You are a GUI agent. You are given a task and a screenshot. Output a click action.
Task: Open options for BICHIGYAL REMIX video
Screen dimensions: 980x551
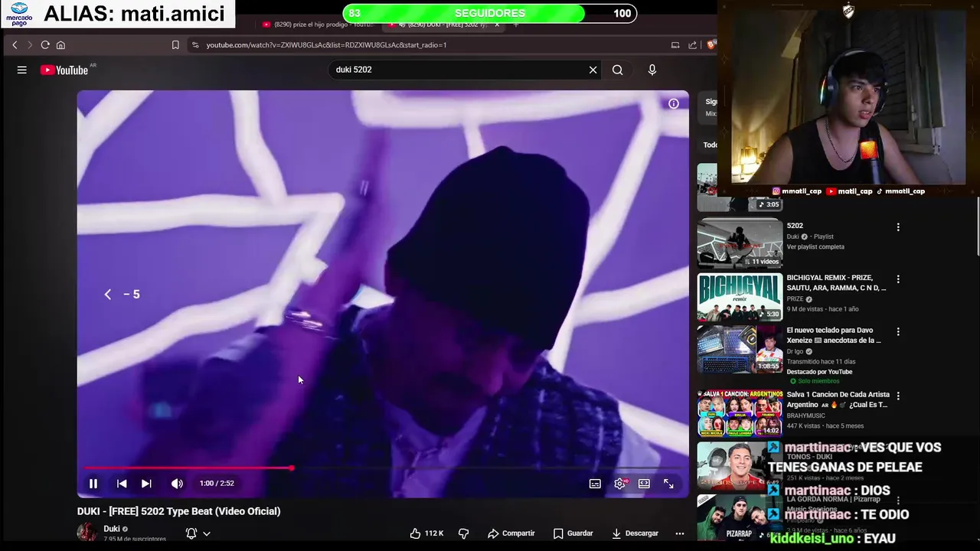(x=898, y=279)
